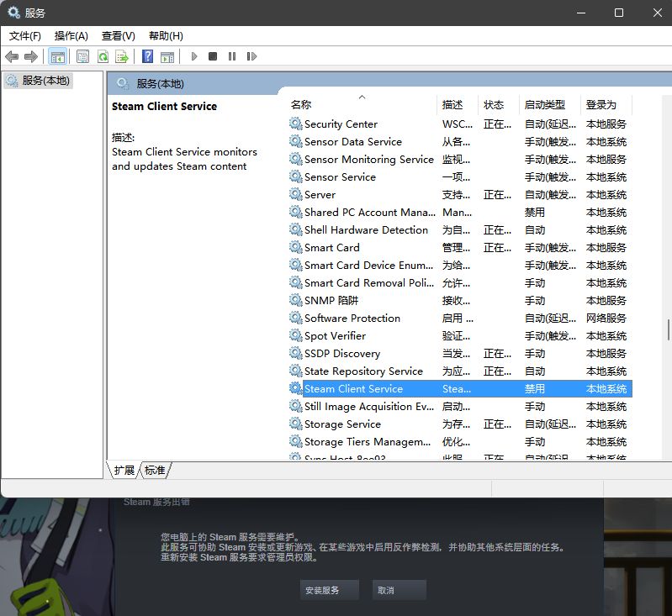Start the service with the play icon
672x616 pixels.
tap(194, 56)
